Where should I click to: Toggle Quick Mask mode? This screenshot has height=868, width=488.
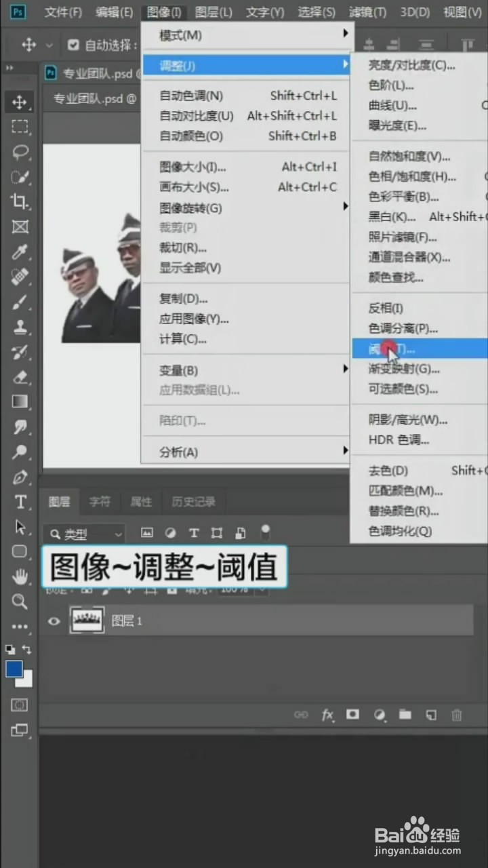point(20,705)
